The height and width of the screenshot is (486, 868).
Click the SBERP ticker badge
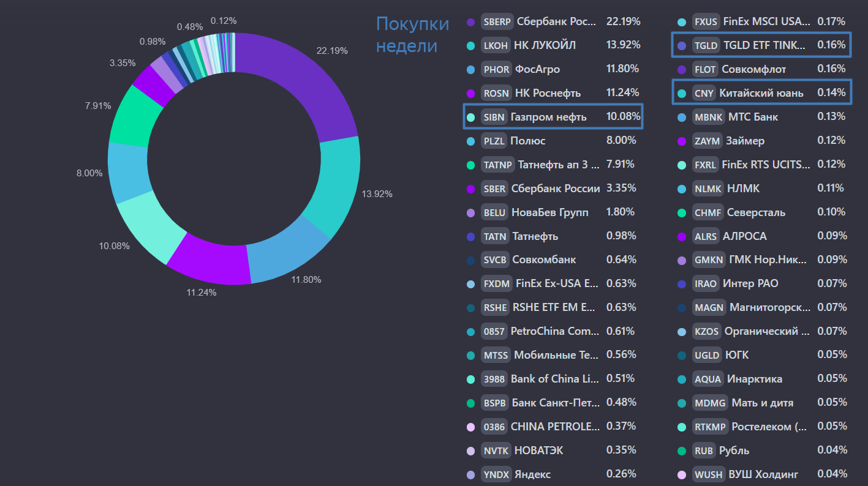coord(497,21)
